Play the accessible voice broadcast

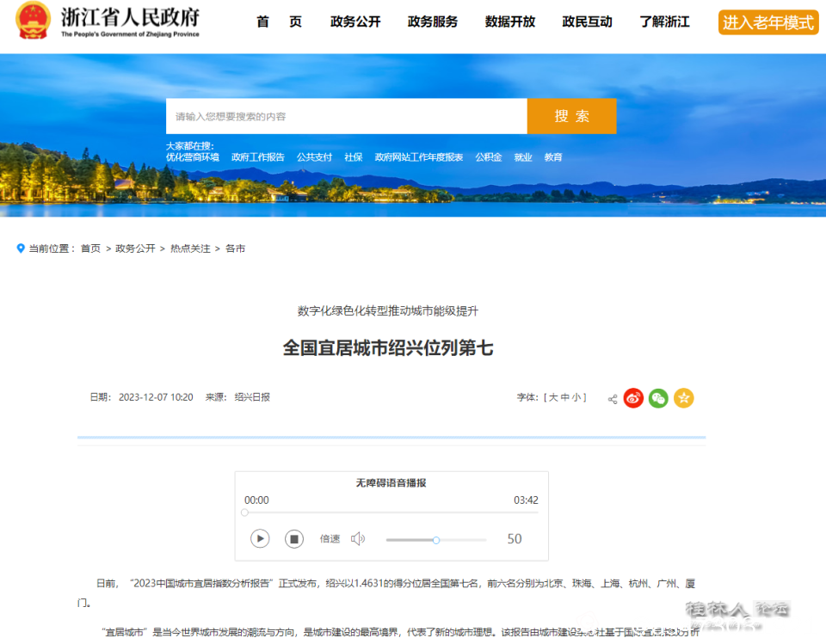coord(260,538)
